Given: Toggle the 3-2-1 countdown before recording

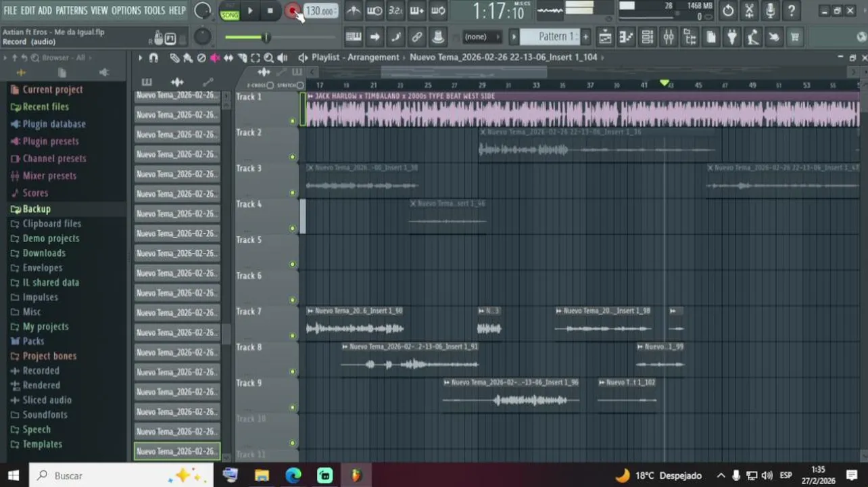Looking at the screenshot, I should coord(395,11).
